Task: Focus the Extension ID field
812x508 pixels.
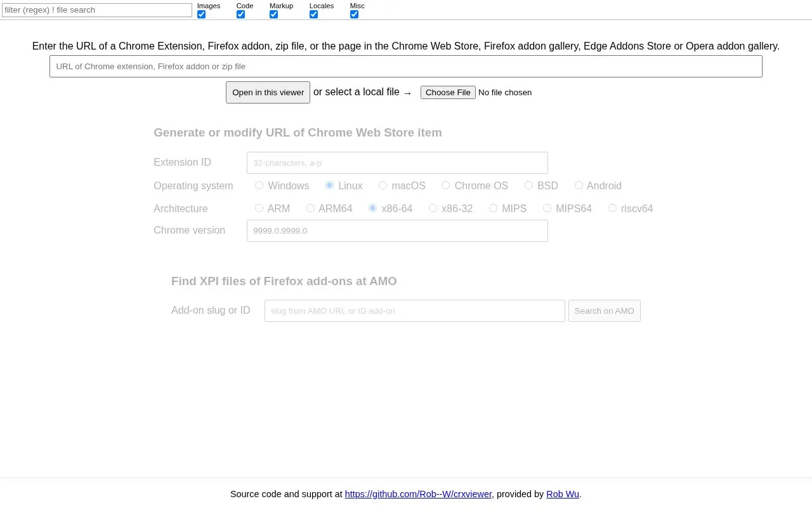Action: [397, 163]
